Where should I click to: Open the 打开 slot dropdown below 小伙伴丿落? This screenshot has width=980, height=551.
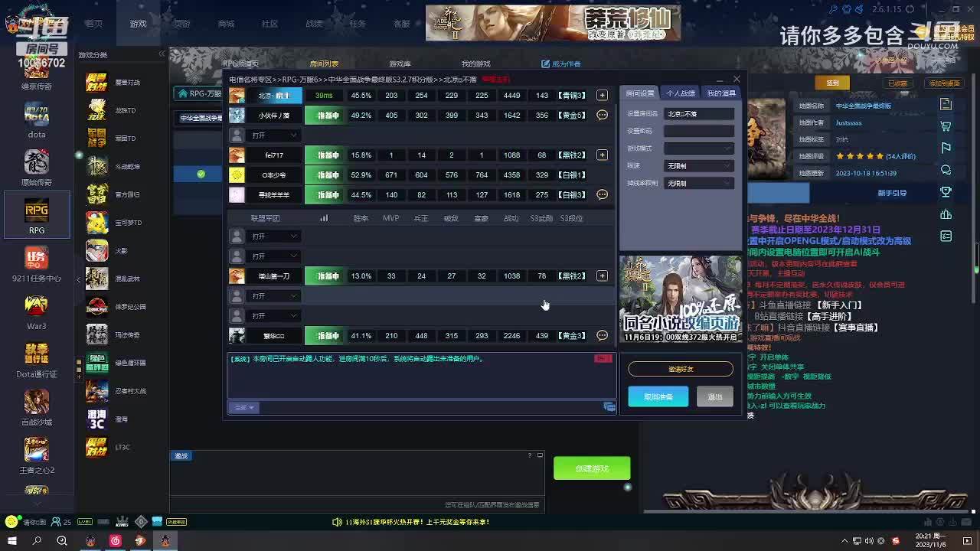[274, 135]
